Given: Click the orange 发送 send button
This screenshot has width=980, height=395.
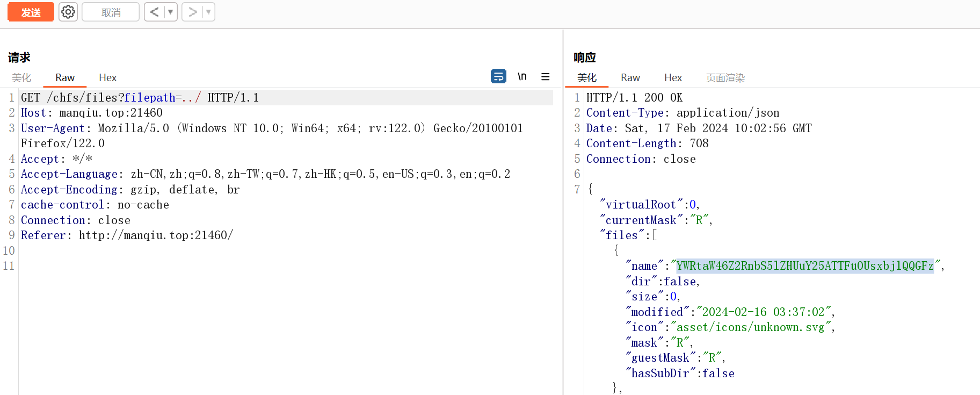Looking at the screenshot, I should [31, 12].
